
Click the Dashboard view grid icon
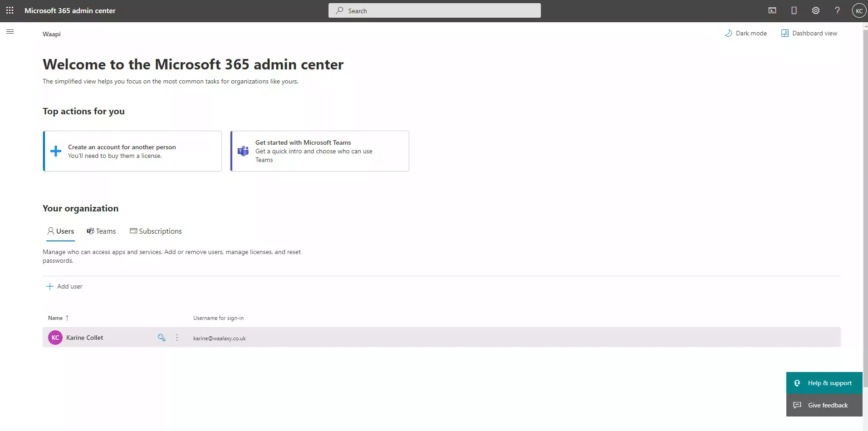coord(785,33)
